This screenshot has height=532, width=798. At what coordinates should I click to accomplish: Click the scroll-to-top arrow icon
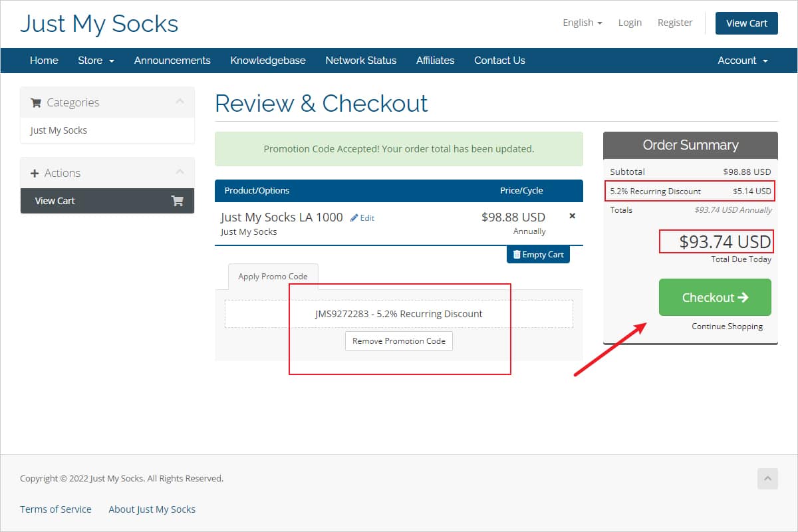767,478
